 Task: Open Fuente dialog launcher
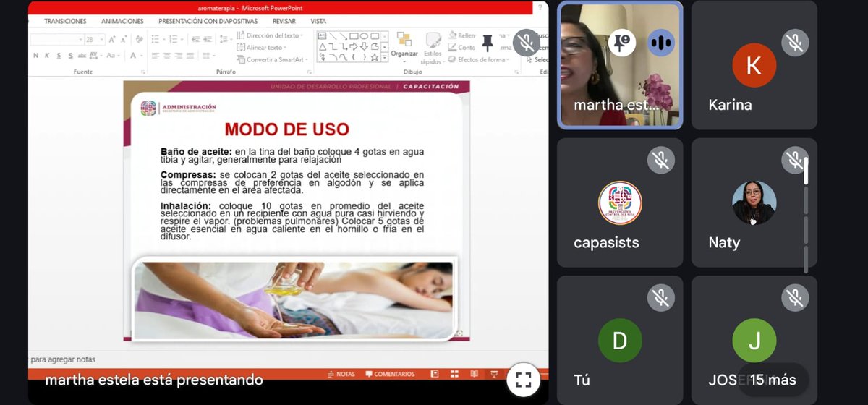pos(143,72)
